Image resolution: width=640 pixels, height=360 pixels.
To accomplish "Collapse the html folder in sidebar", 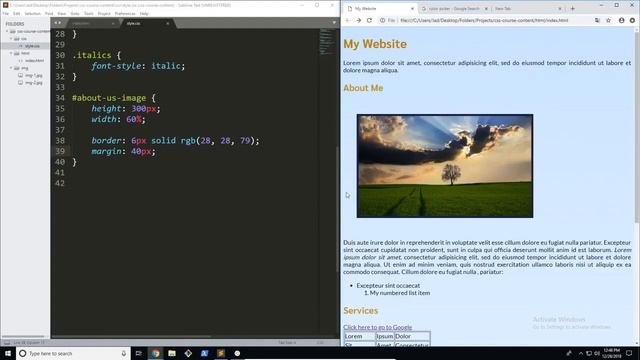I will coord(11,53).
